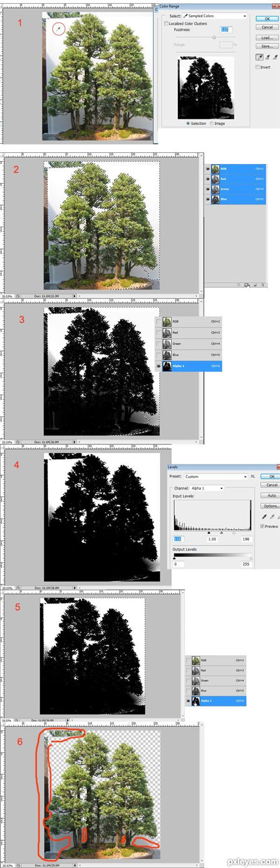
Task: Click the Load button in Color Range
Action: coord(268,37)
